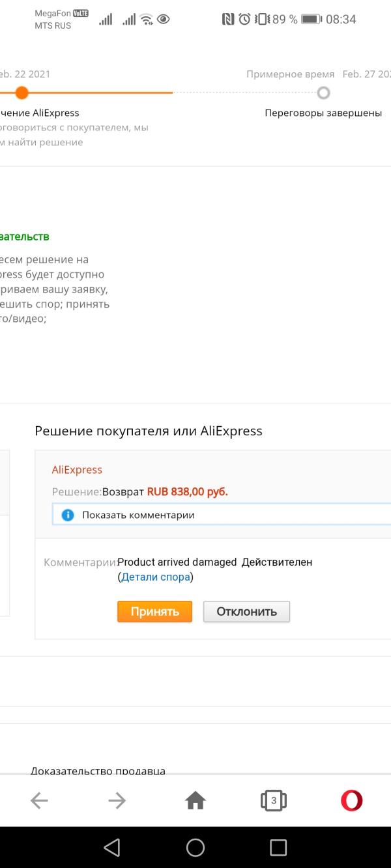Select the Переговоры завершены stage circle

coord(323,93)
